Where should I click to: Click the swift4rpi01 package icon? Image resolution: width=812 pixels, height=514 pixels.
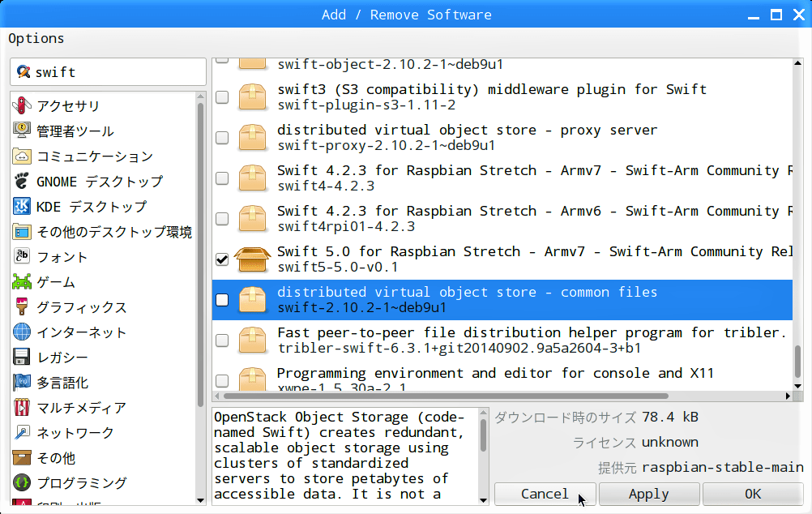[252, 218]
